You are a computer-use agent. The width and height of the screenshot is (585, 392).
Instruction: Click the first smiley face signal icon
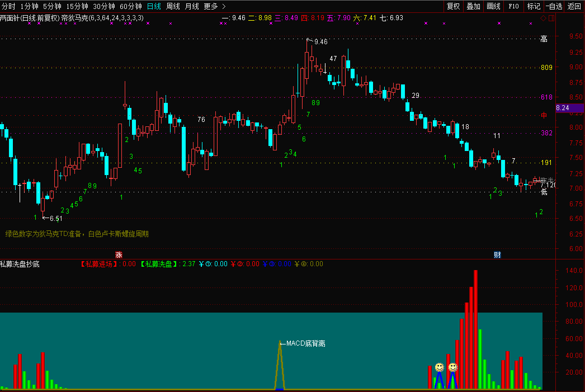point(440,367)
